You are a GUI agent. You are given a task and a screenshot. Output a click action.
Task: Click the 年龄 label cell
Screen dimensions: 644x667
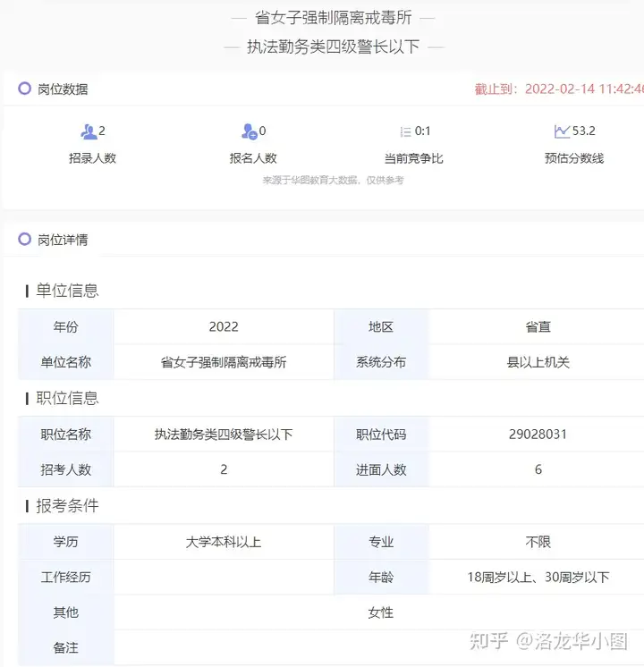tap(381, 578)
